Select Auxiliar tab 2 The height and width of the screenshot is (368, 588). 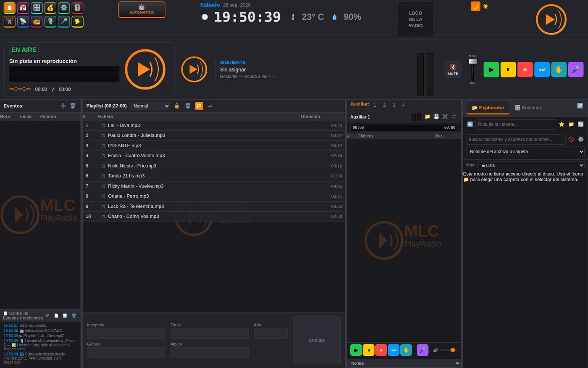(384, 105)
